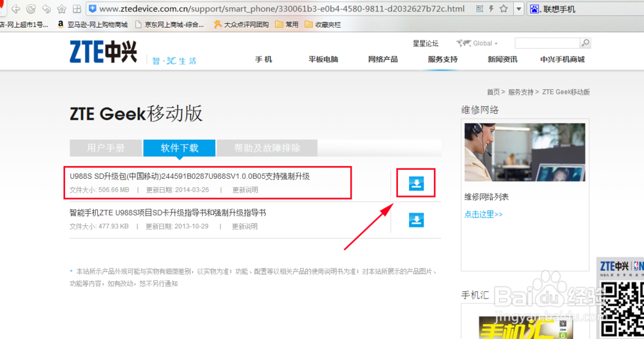The width and height of the screenshot is (644, 339).
Task: Click the QR code icon in address bar
Action: [x=479, y=8]
